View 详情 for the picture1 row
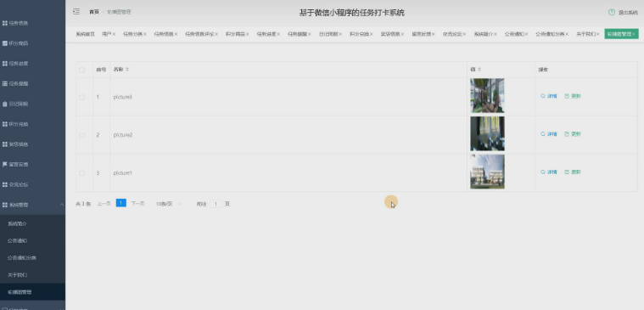Screen dimensions: 644x310 pos(549,172)
